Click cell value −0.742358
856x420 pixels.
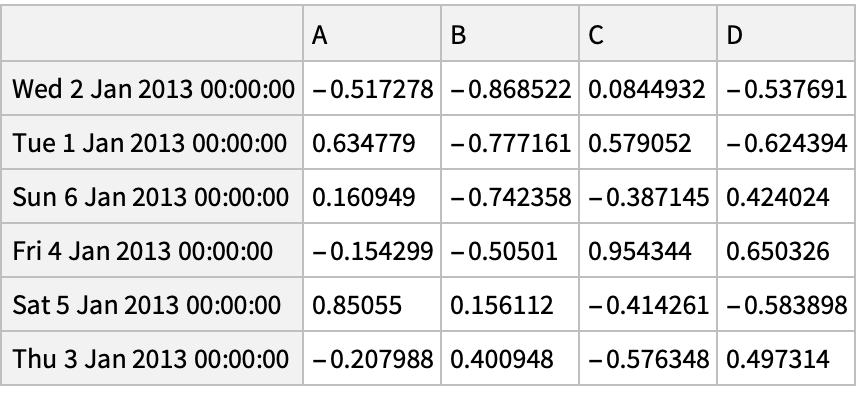click(x=511, y=197)
